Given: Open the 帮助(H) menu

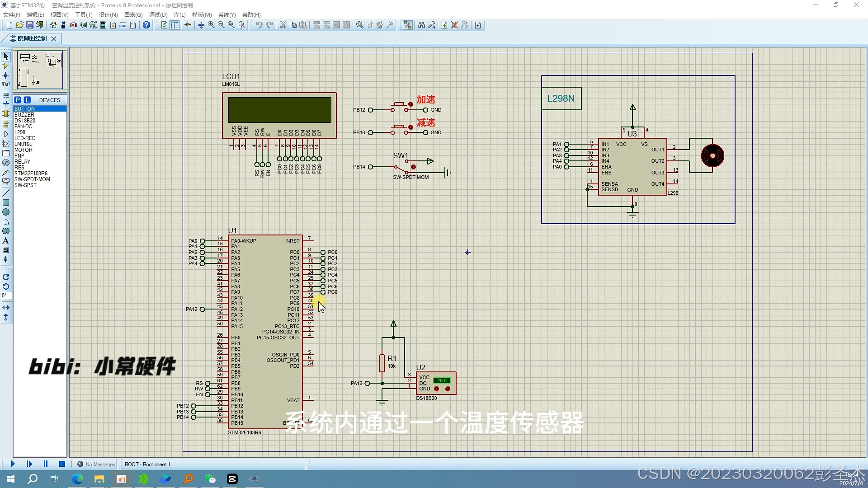Looking at the screenshot, I should point(251,15).
